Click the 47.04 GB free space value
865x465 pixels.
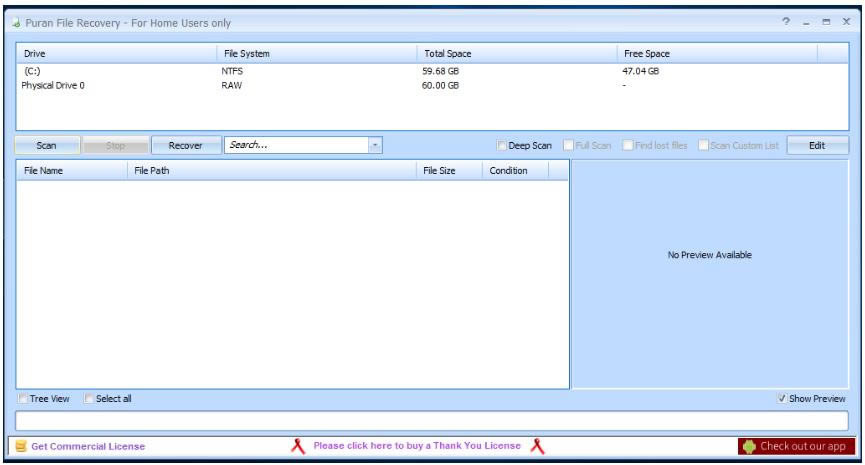click(x=640, y=71)
